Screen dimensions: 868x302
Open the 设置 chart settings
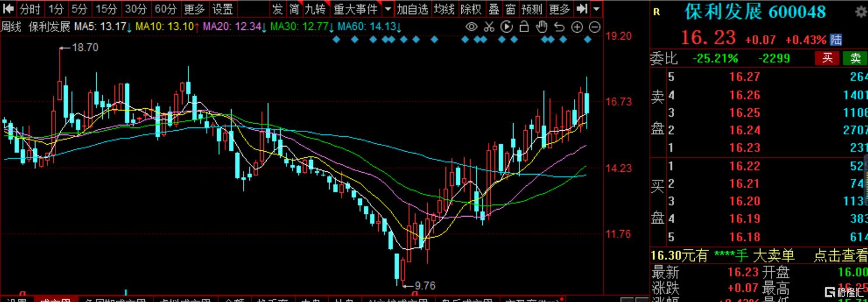222,9
